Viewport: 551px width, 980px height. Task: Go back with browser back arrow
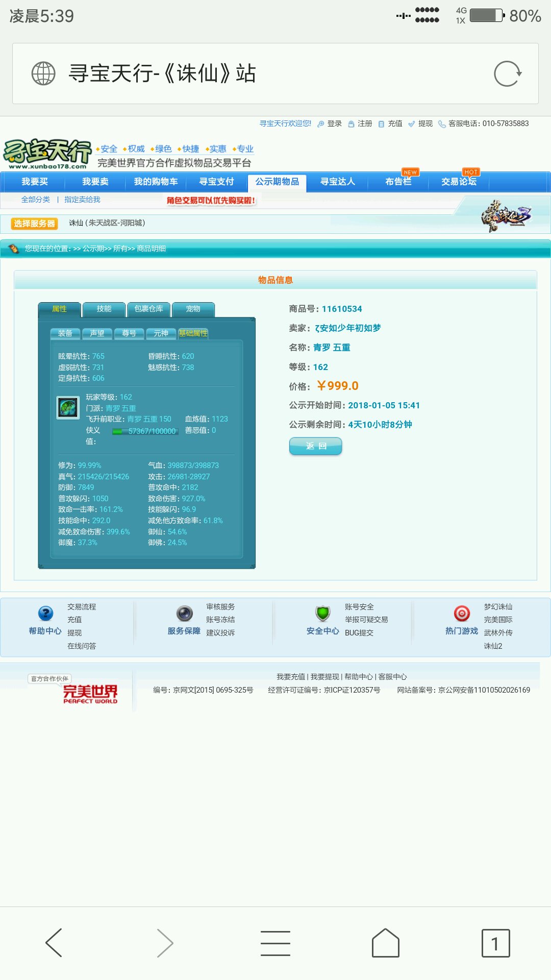pyautogui.click(x=54, y=943)
